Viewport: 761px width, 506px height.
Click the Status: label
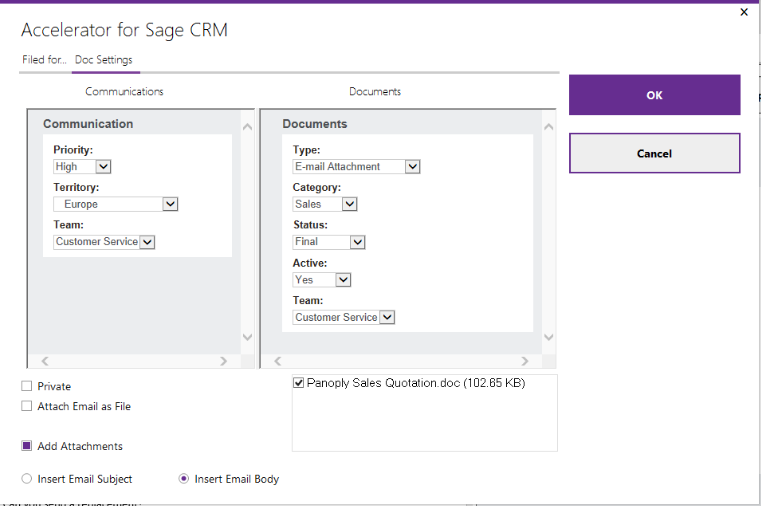(x=310, y=225)
